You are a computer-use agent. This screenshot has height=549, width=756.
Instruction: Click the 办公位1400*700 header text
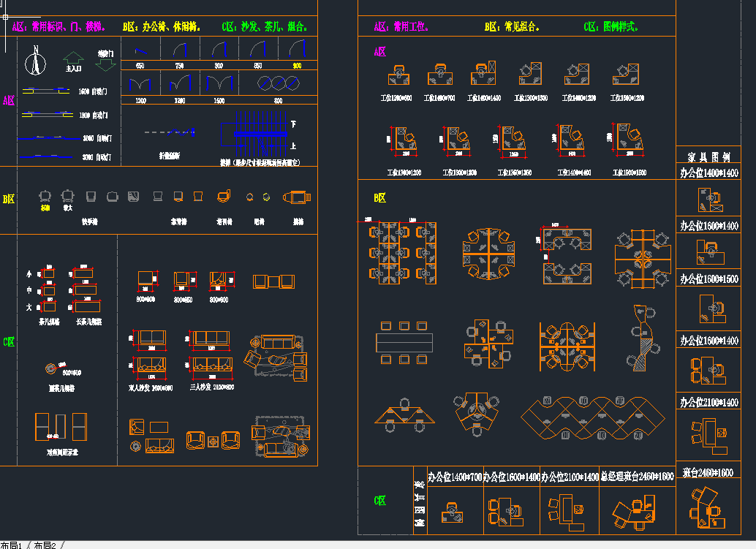coord(455,477)
